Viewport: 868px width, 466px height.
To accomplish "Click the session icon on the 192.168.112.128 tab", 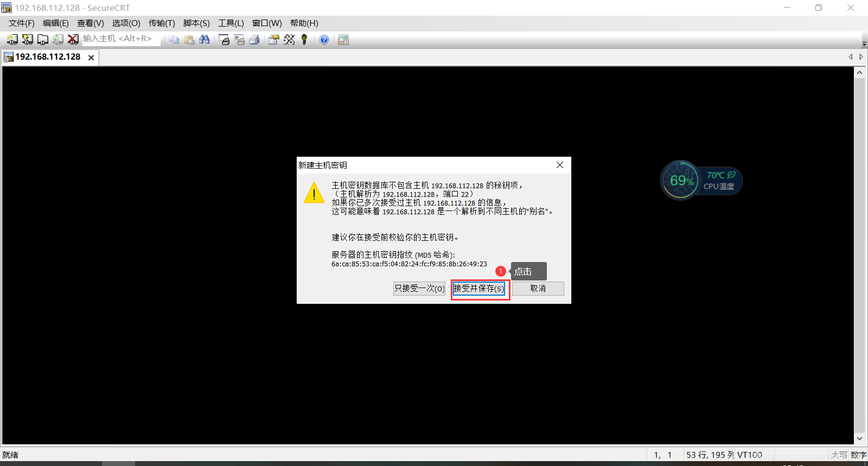I will [x=9, y=57].
